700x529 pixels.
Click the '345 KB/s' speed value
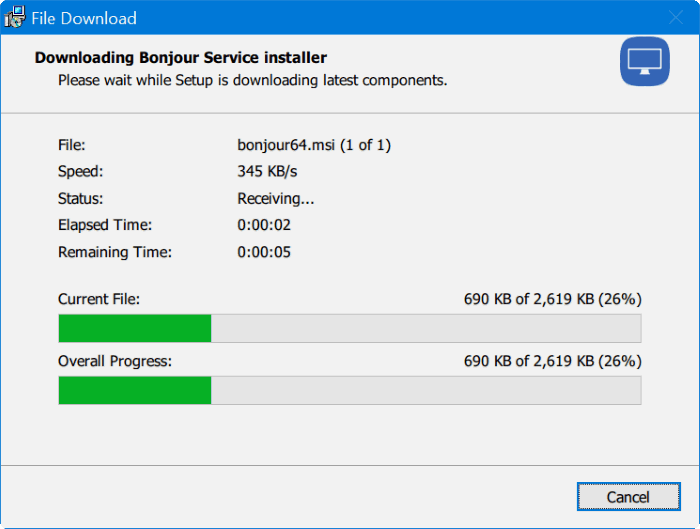coord(267,171)
